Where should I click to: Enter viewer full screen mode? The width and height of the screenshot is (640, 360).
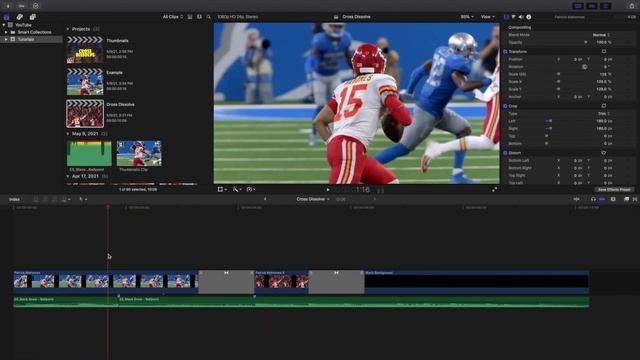click(494, 189)
